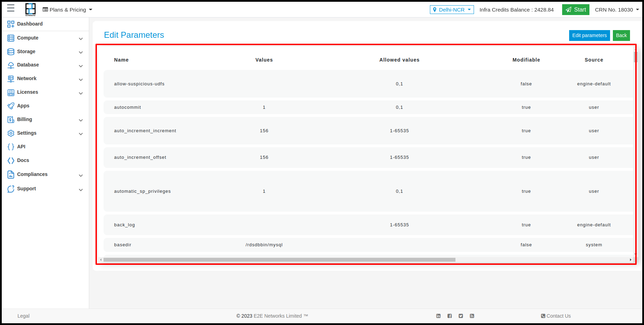Expand the Settings menu chevron
The height and width of the screenshot is (325, 644).
coord(81,134)
